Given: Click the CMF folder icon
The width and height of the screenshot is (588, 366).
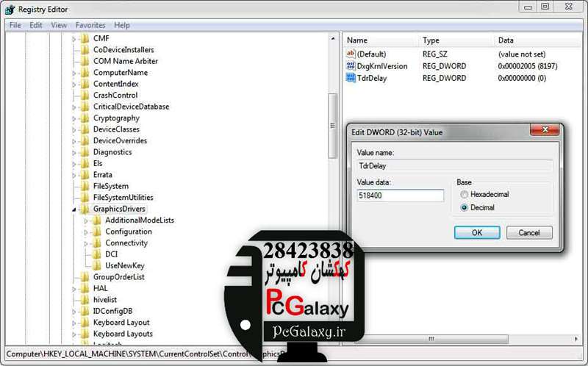Looking at the screenshot, I should pyautogui.click(x=85, y=38).
